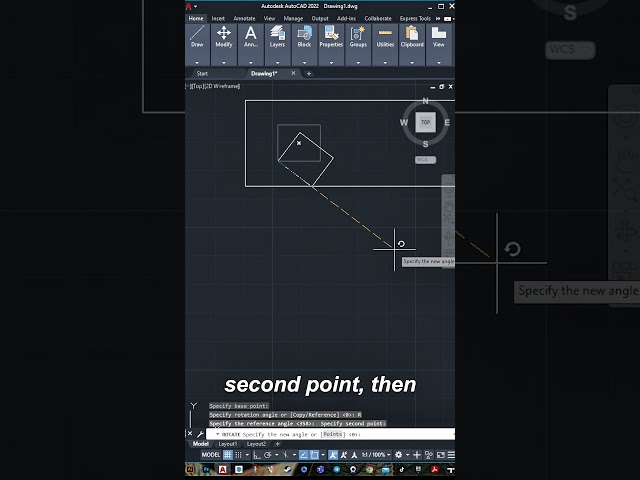Switch to the Layout1 tab
640x480 pixels.
228,444
